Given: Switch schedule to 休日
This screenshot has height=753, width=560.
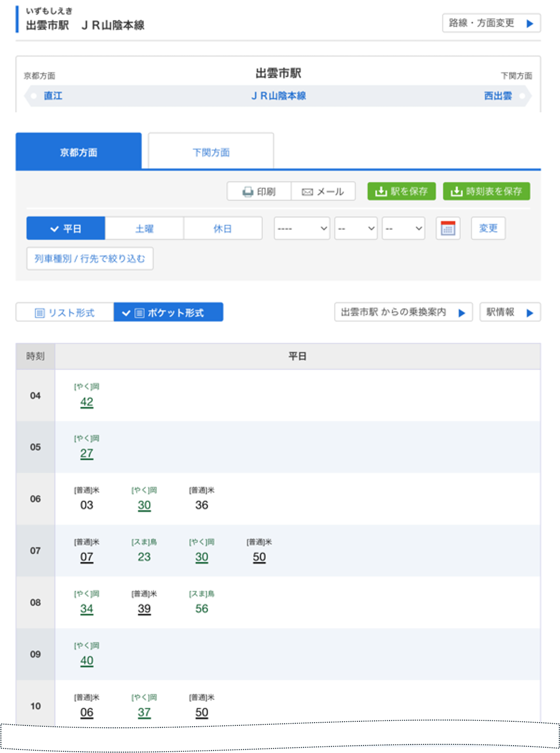Looking at the screenshot, I should click(223, 228).
